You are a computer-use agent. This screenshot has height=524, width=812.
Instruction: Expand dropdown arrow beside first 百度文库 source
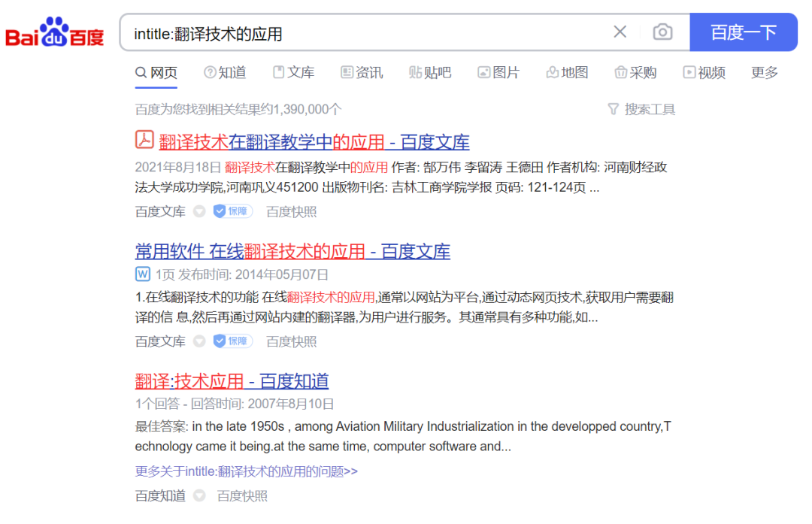[x=199, y=211]
